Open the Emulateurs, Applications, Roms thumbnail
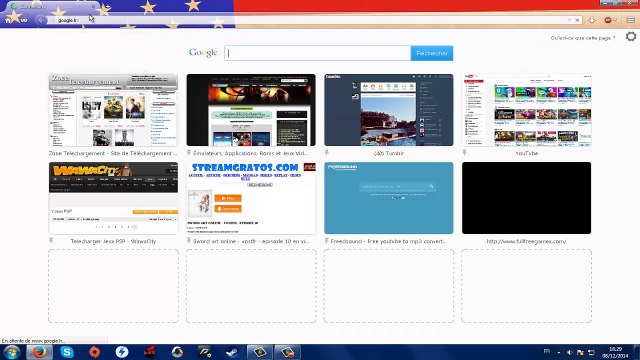 pyautogui.click(x=251, y=110)
